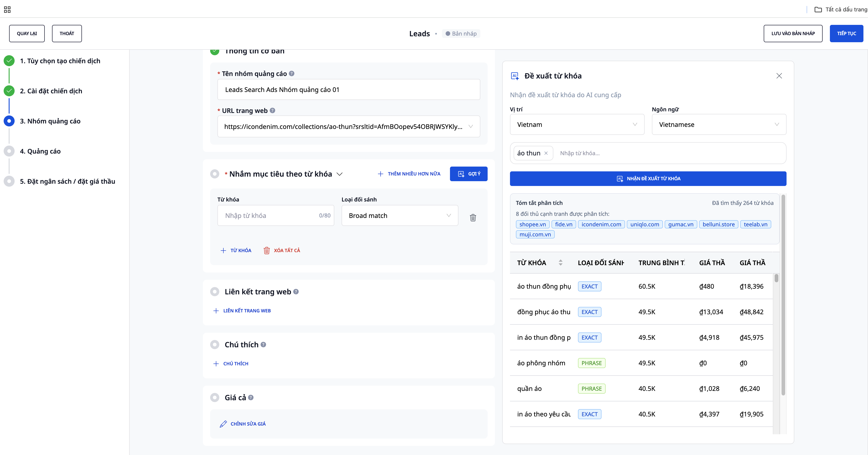
Task: Click help icon beside Giá cả
Action: coord(251,398)
